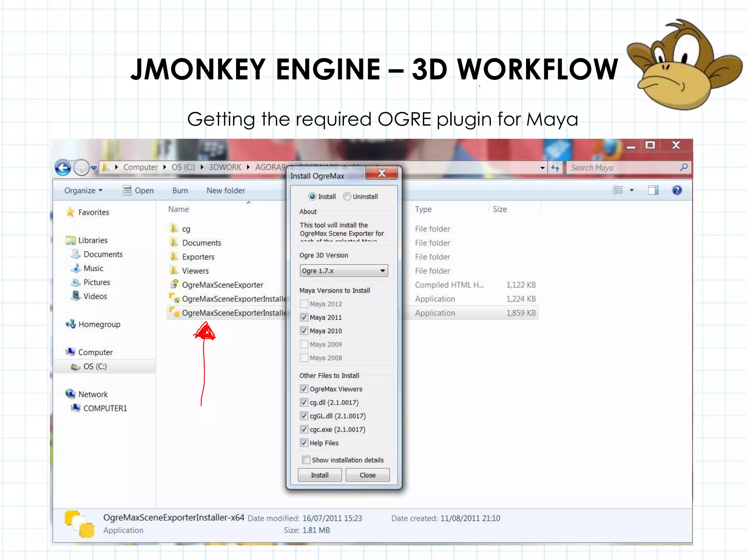The image size is (747, 560).
Task: Open the OgreMaxSceneExporter help file
Action: 222,285
